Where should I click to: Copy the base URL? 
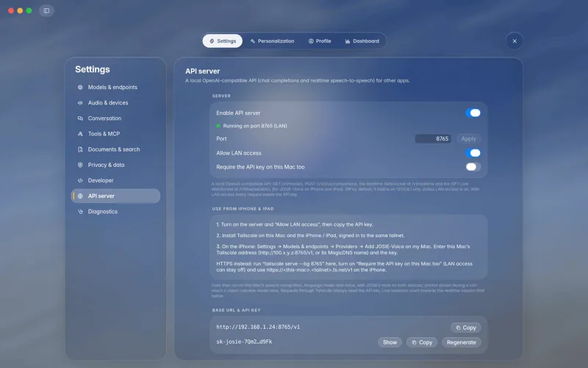tap(466, 328)
